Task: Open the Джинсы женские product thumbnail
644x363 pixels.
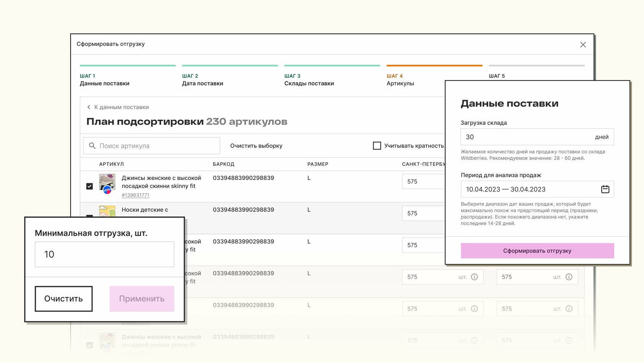Action: coord(107,184)
